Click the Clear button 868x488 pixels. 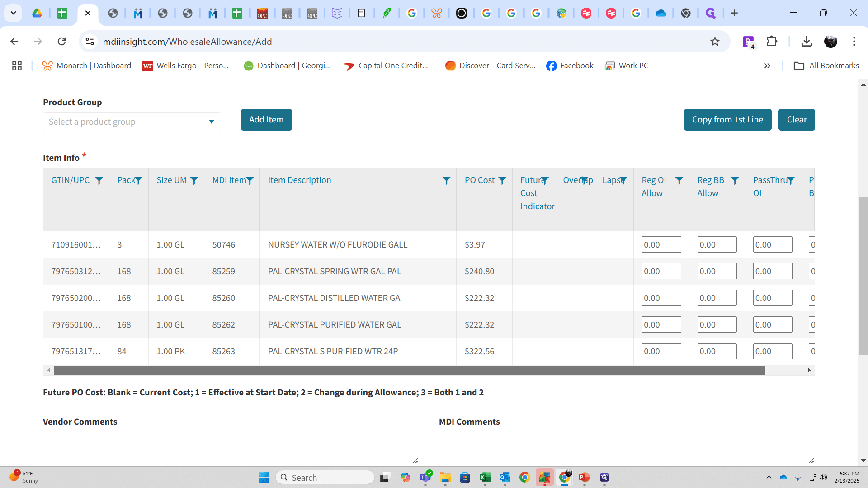pos(797,120)
